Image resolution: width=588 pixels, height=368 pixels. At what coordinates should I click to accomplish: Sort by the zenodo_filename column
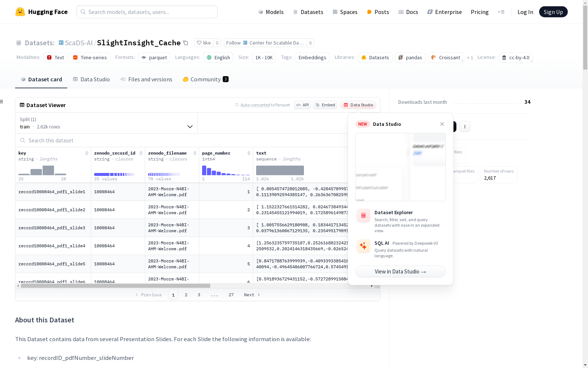click(195, 153)
